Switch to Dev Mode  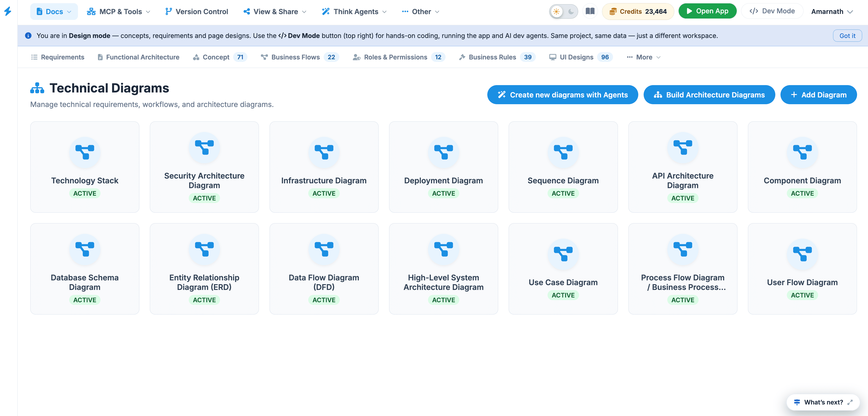pyautogui.click(x=772, y=11)
